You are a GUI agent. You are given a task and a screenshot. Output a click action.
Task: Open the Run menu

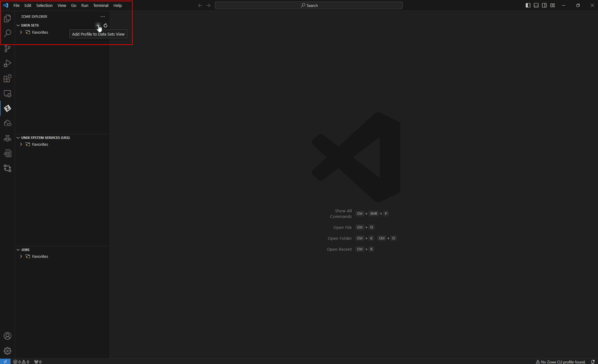[85, 5]
